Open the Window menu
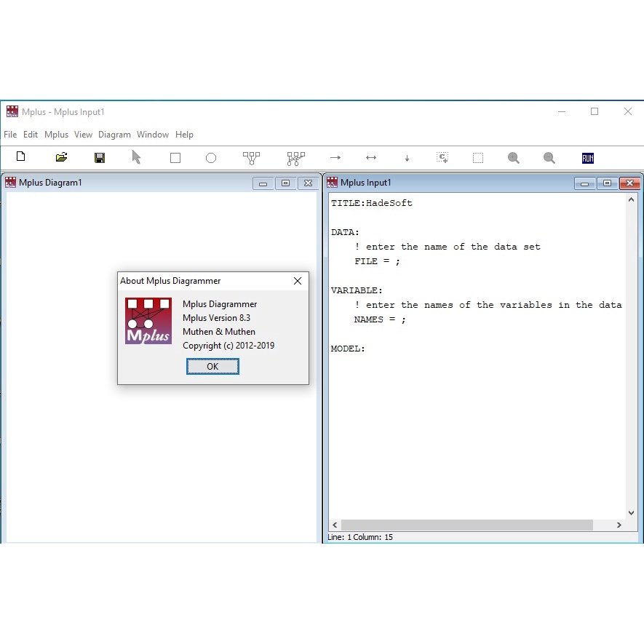 point(152,135)
